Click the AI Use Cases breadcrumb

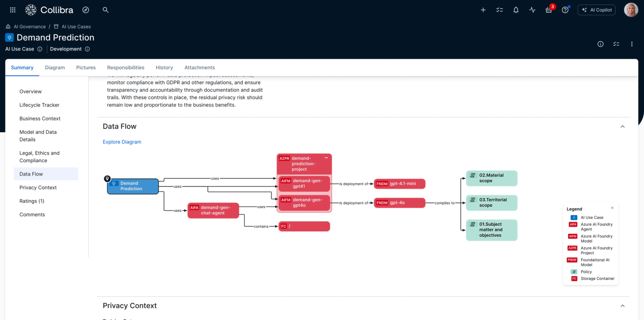(x=76, y=27)
